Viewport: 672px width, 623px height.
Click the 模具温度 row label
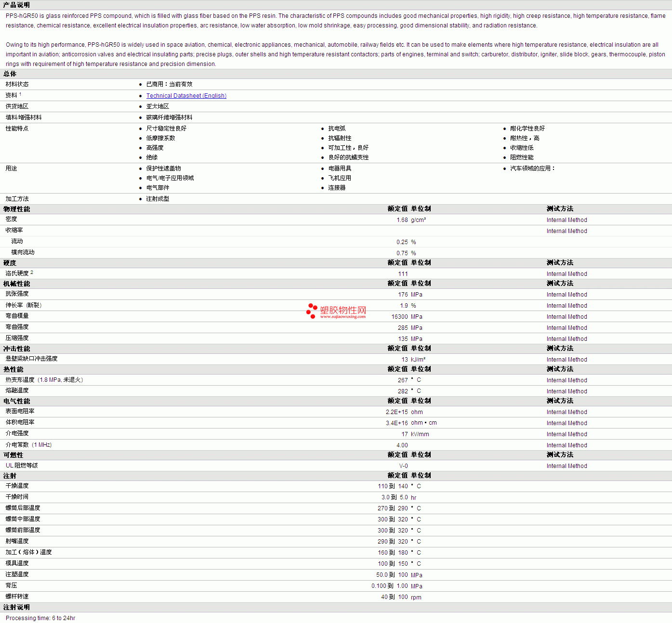click(17, 563)
